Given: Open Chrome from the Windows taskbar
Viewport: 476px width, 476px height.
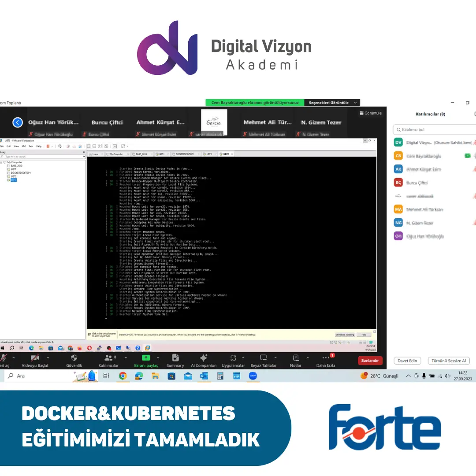Looking at the screenshot, I should (x=123, y=376).
